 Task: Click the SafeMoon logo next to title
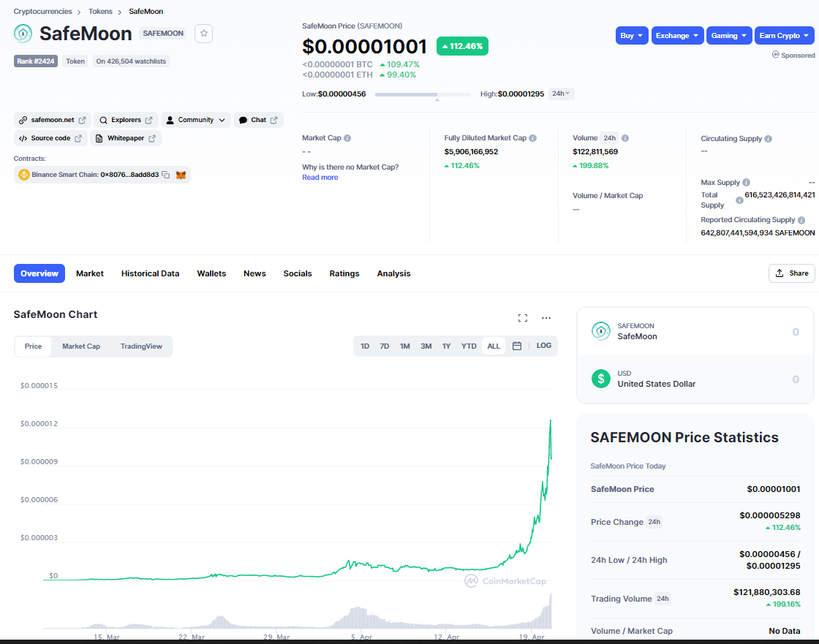tap(23, 34)
